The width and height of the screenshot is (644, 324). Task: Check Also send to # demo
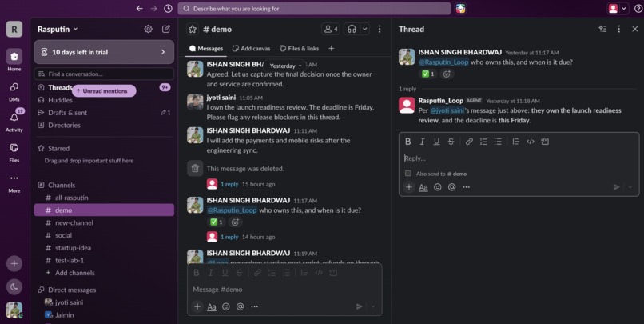(407, 173)
